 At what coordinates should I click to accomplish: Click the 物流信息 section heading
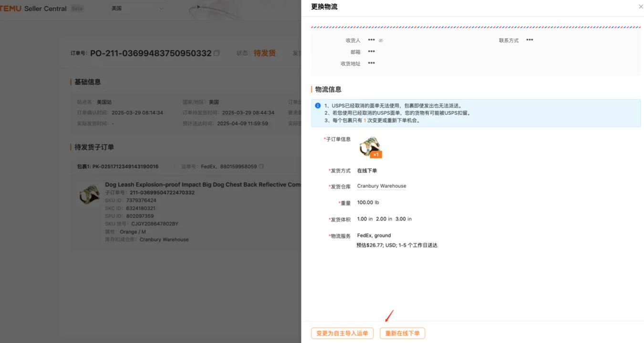(x=328, y=89)
